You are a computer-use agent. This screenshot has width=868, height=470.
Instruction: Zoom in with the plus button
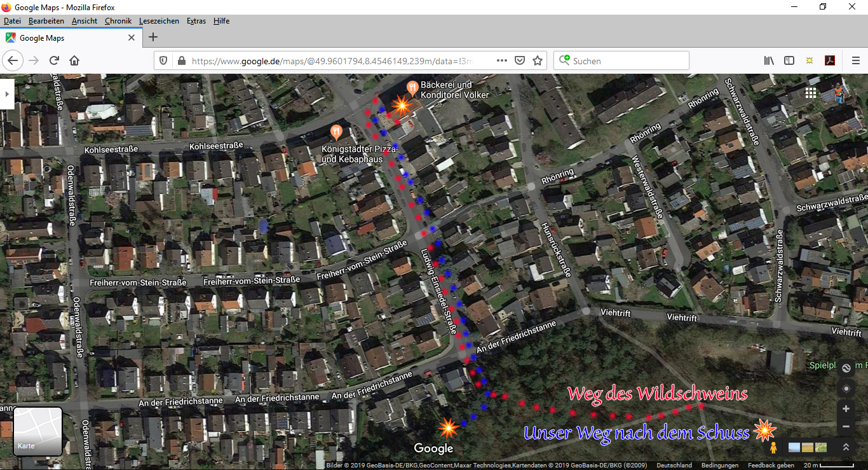[846, 409]
